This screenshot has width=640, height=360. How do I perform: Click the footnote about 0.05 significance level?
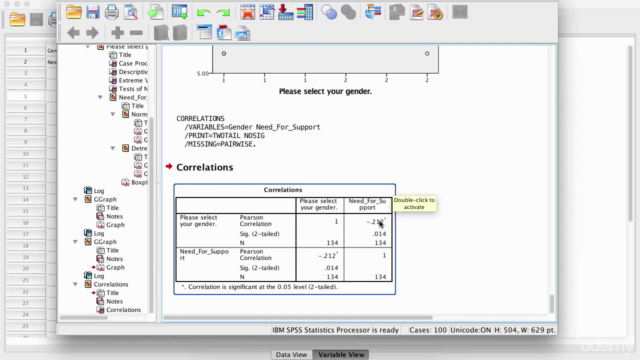(260, 287)
